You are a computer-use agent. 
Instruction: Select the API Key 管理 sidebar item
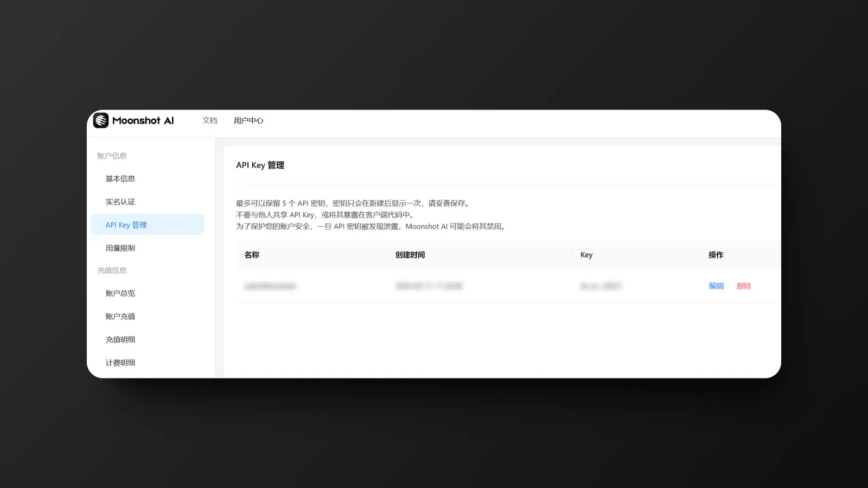tap(126, 225)
